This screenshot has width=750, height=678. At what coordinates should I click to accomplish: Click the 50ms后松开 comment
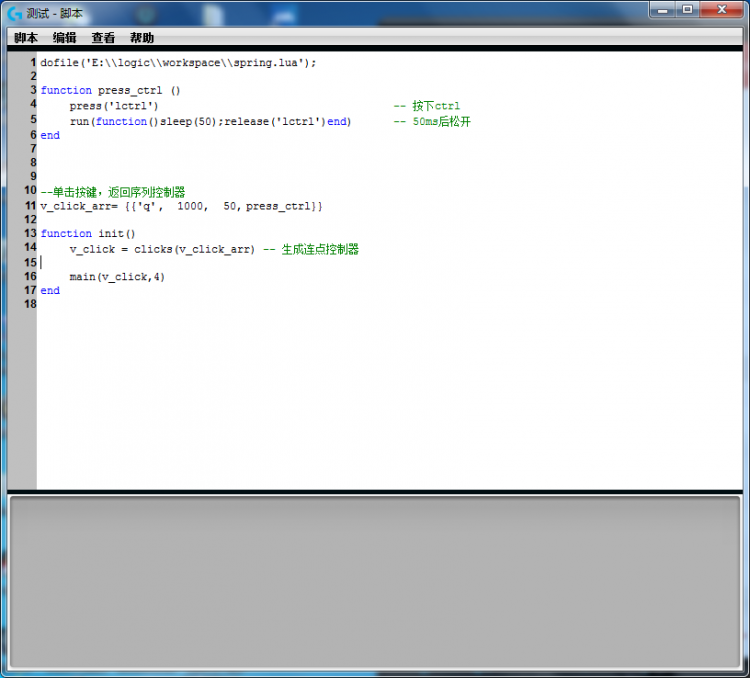[x=441, y=121]
